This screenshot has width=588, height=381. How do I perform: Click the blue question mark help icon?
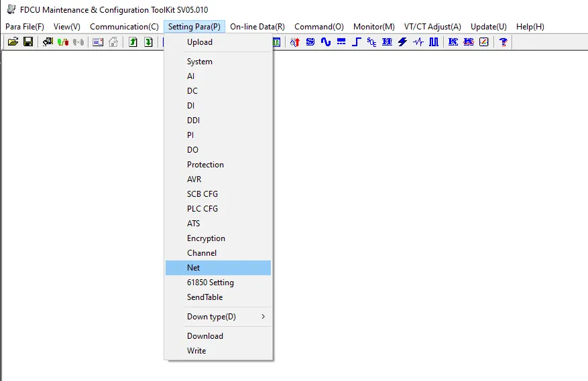pyautogui.click(x=504, y=42)
